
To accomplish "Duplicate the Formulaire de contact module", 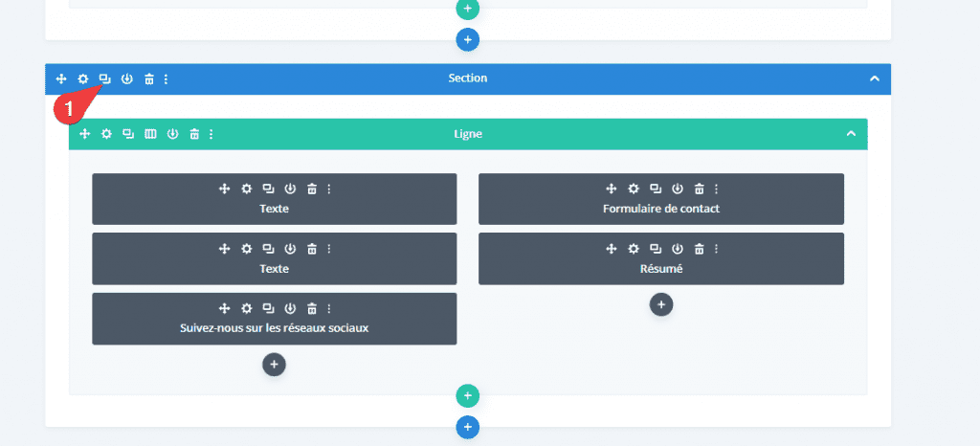I will click(x=655, y=189).
